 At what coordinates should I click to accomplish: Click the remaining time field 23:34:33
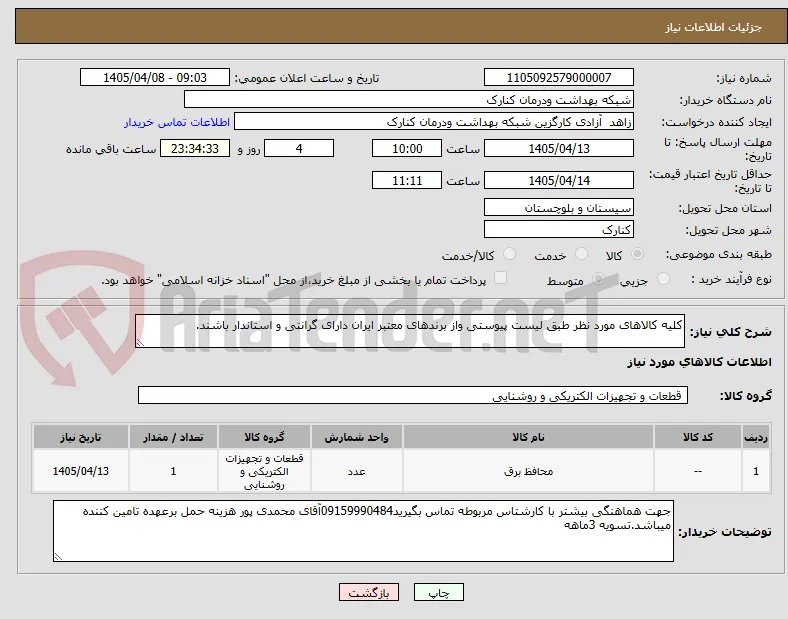195,149
